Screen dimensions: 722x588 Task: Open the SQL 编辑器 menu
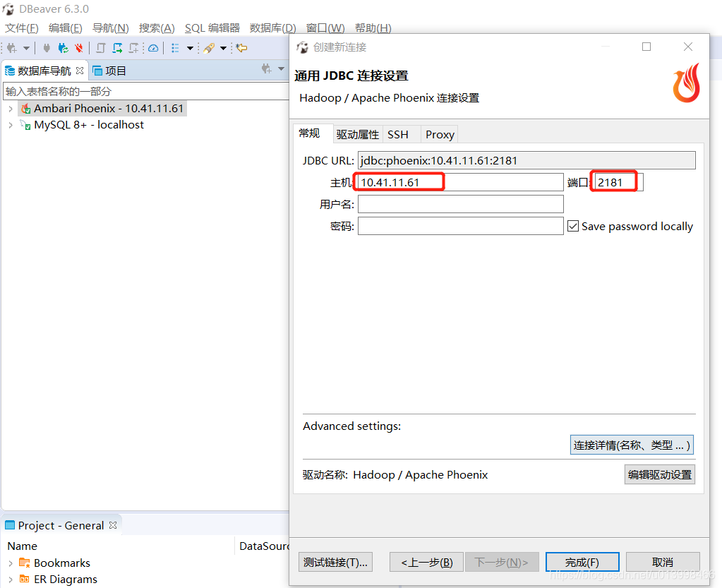point(212,28)
